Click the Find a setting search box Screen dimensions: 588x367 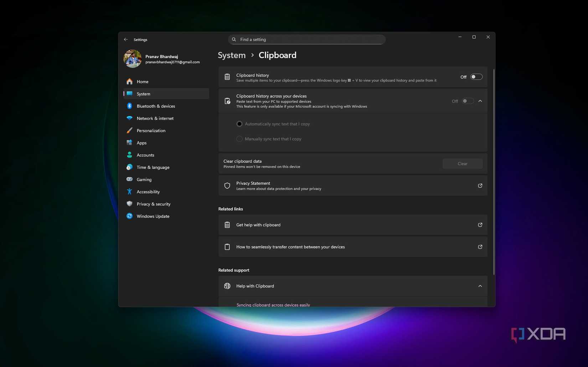tap(306, 40)
